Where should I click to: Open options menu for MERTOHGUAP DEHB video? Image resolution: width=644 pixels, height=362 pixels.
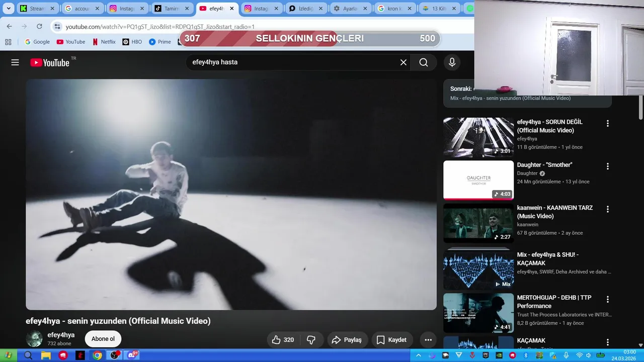(607, 299)
